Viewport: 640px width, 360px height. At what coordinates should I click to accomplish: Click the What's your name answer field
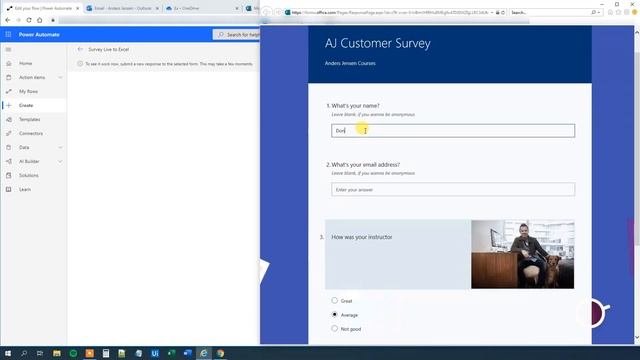(453, 131)
